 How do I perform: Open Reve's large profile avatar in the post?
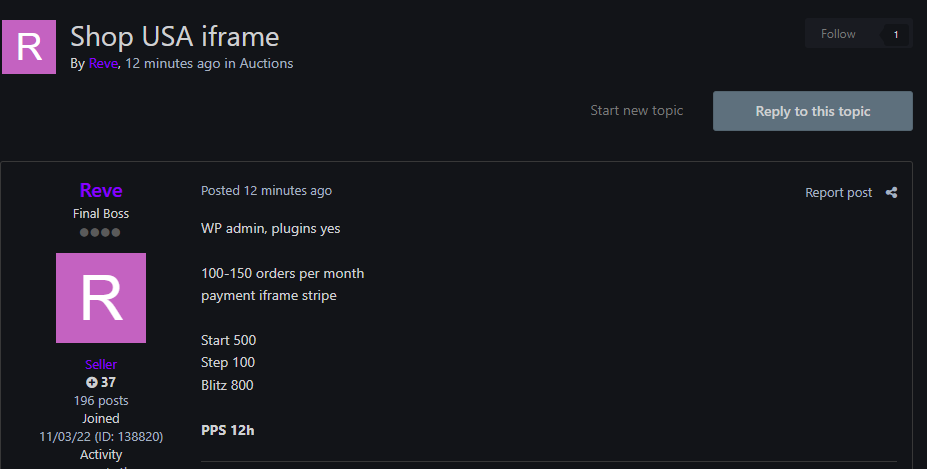[101, 298]
